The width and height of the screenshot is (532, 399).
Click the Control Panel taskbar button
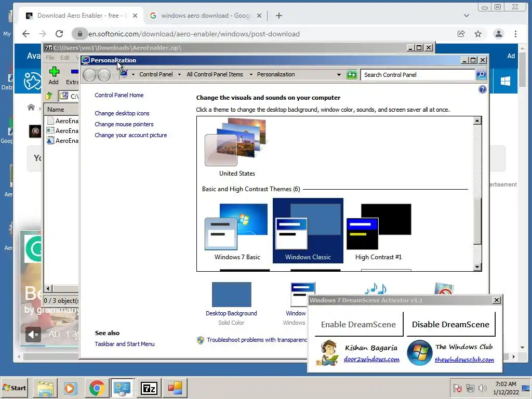pyautogui.click(x=123, y=388)
